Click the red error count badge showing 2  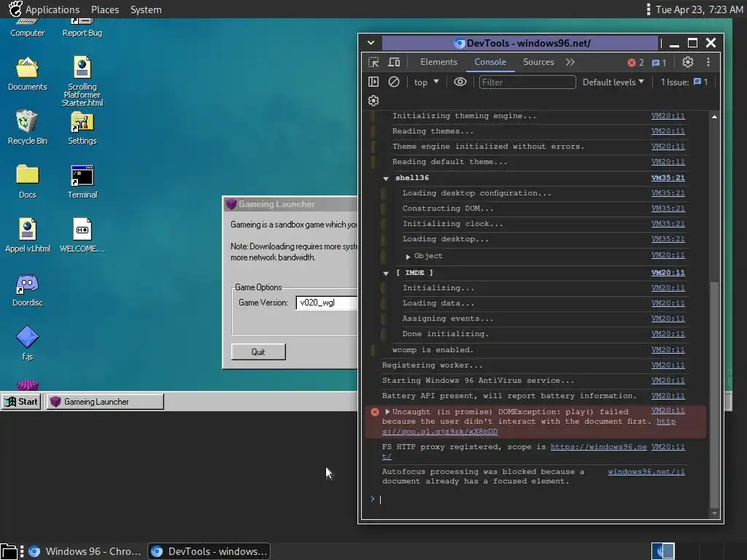coord(635,63)
